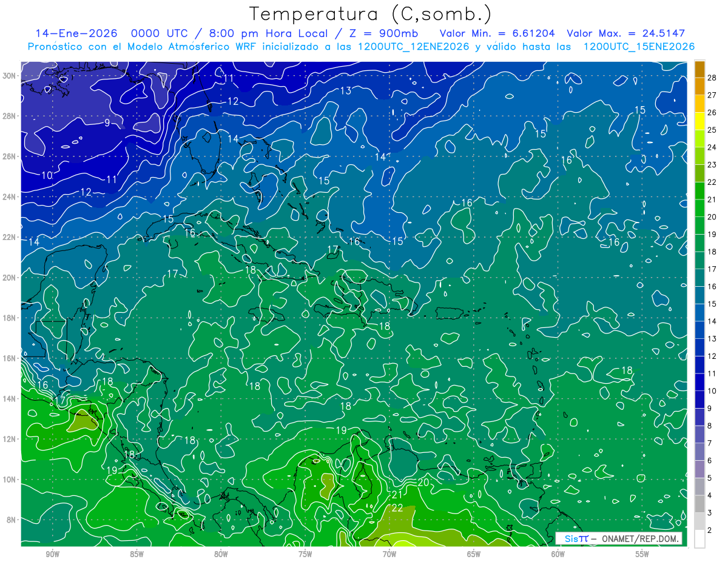
Task: Click the '24N' latitude axis label
Action: 10,197
